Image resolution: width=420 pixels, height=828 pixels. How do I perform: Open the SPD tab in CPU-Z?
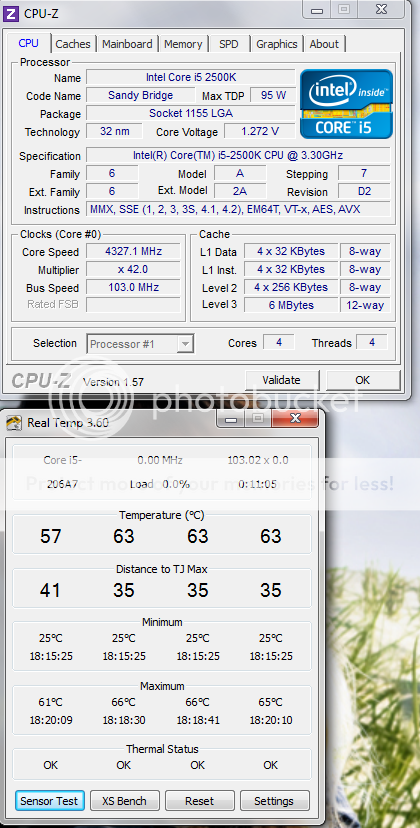click(x=229, y=44)
